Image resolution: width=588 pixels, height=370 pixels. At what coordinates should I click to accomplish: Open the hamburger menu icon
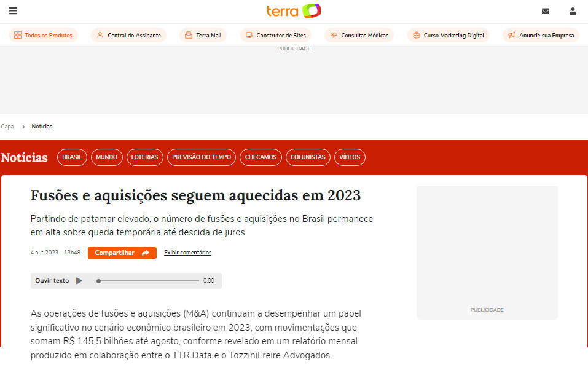14,11
